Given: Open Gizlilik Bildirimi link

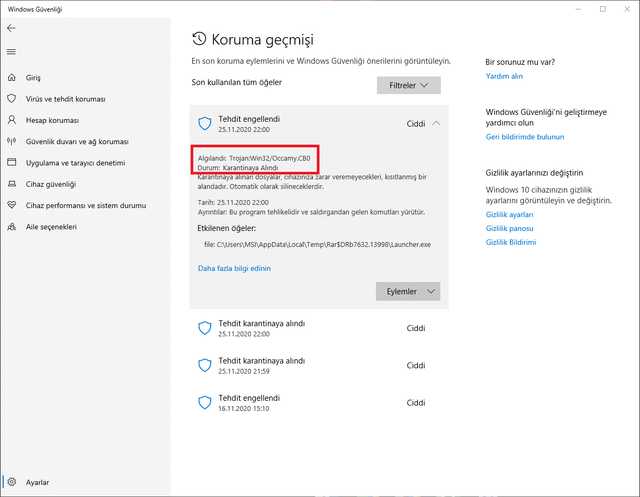Looking at the screenshot, I should pyautogui.click(x=511, y=242).
